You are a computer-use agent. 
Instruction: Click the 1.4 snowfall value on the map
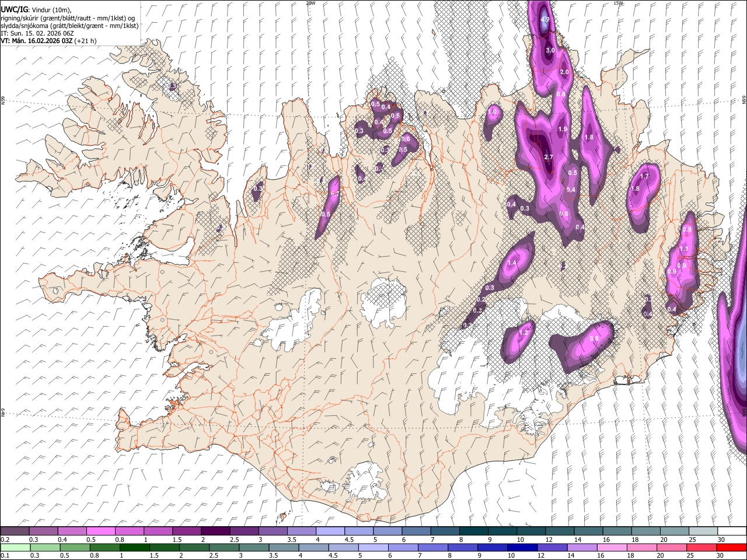(512, 264)
